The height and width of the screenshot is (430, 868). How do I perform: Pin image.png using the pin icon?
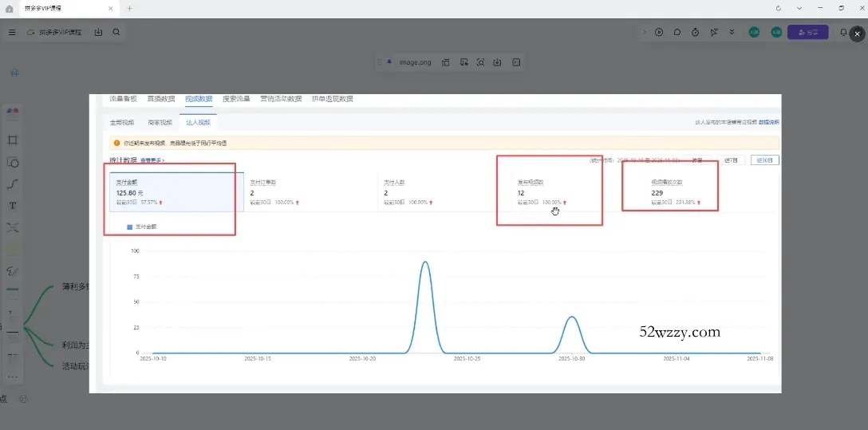click(389, 62)
